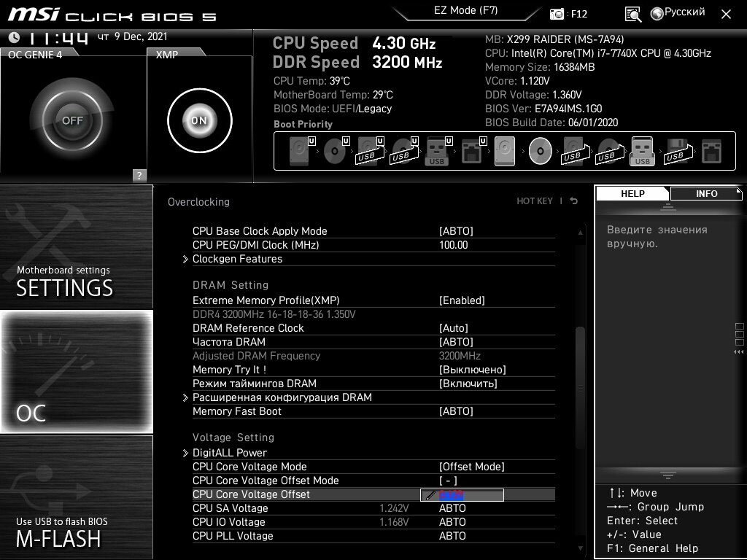
Task: Open the SETTINGS motherboard section
Action: (76, 246)
